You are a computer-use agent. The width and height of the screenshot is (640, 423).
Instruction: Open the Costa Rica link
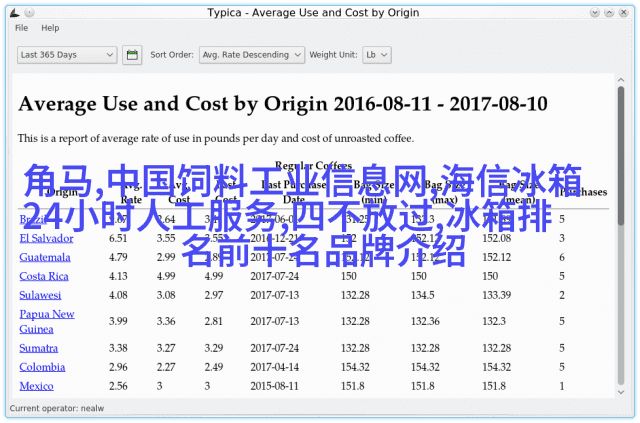click(x=43, y=276)
